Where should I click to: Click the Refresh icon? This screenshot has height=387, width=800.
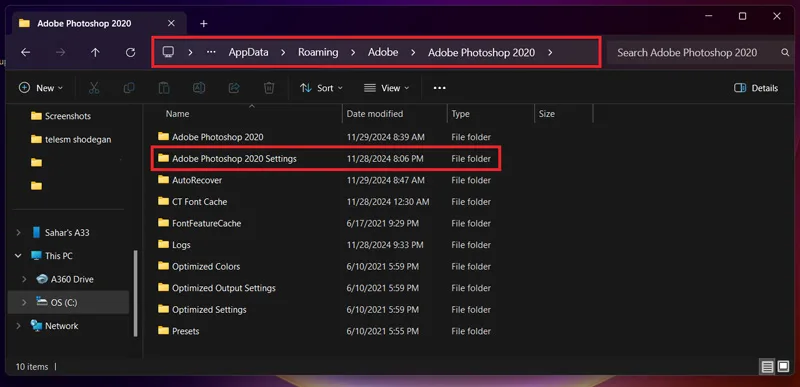click(130, 52)
